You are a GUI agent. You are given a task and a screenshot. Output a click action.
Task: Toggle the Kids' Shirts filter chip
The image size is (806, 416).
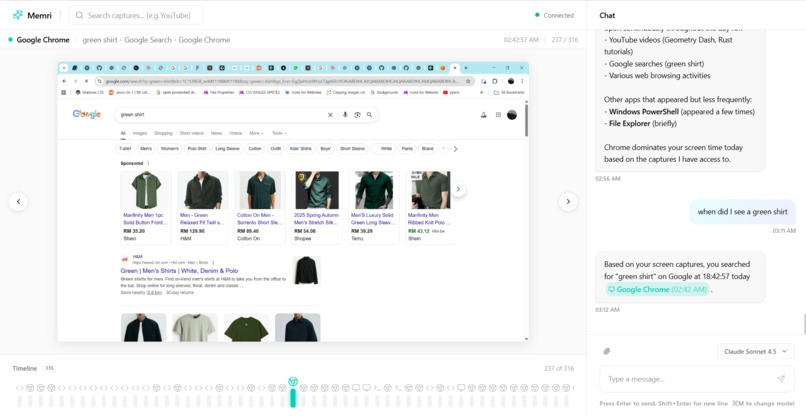coord(301,149)
